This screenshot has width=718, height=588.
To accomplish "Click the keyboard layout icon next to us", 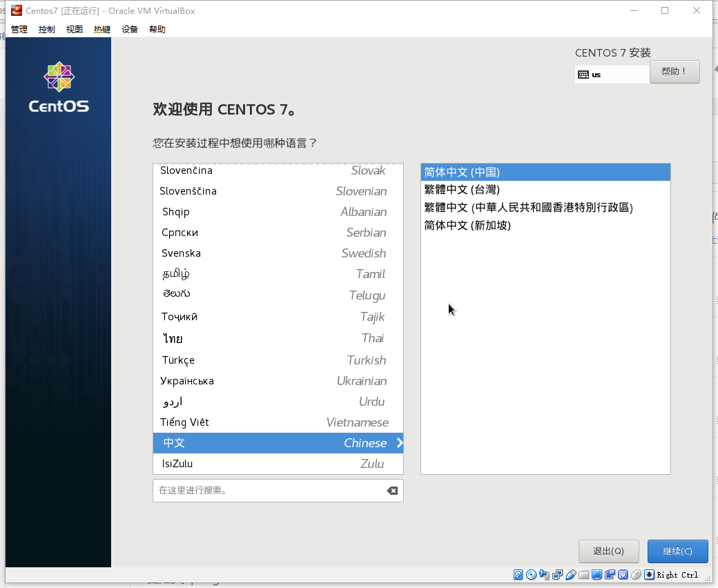I will pos(583,75).
